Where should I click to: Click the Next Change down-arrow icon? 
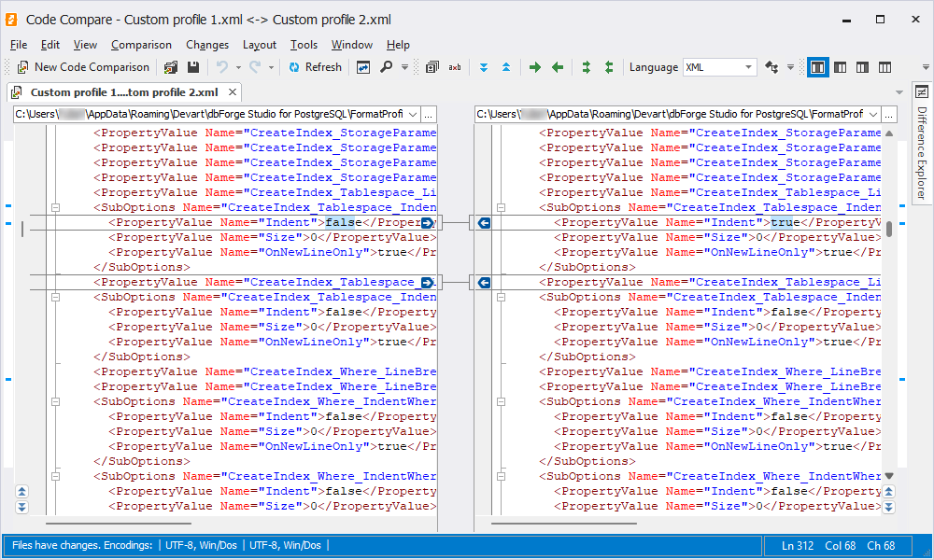tap(484, 67)
